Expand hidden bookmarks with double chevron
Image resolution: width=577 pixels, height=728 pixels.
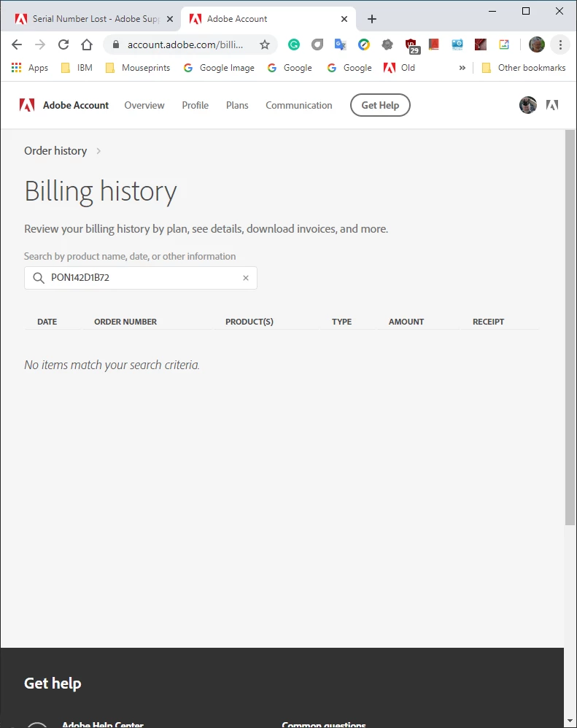pos(462,68)
